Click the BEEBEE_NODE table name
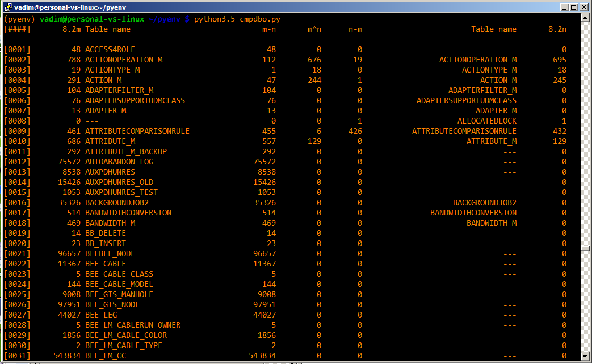The image size is (592, 364). 110,253
